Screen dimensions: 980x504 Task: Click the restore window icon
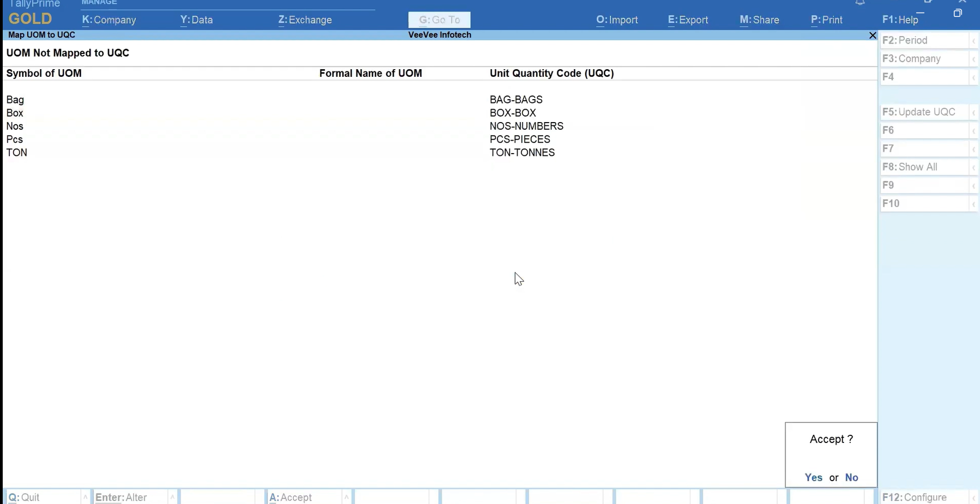[957, 13]
